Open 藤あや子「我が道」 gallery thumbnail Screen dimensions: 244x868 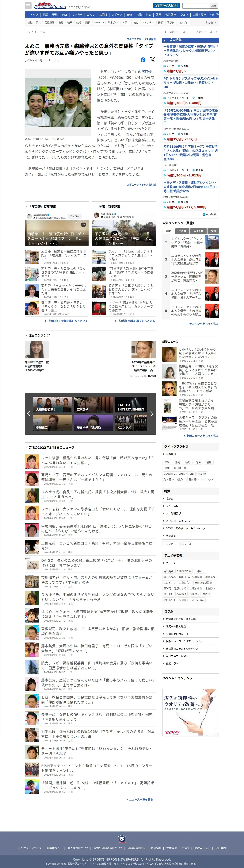(x=93, y=422)
